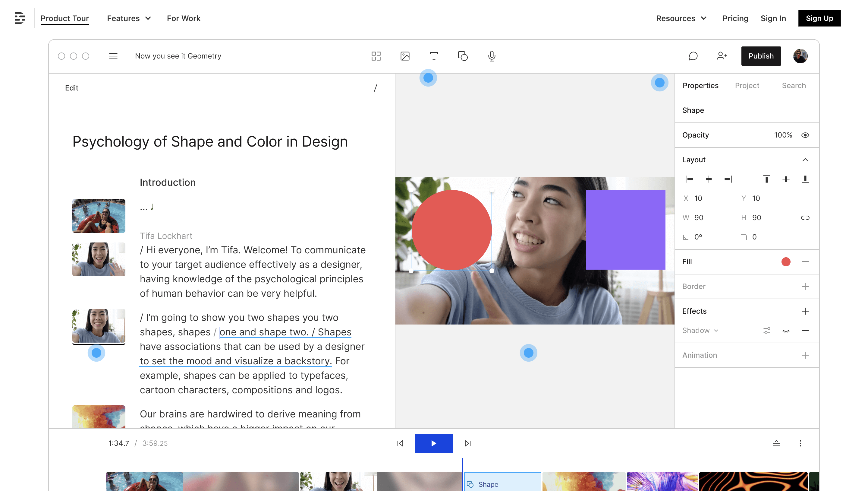Click the microphone record icon
Viewport: 868px width, 491px height.
(x=492, y=56)
